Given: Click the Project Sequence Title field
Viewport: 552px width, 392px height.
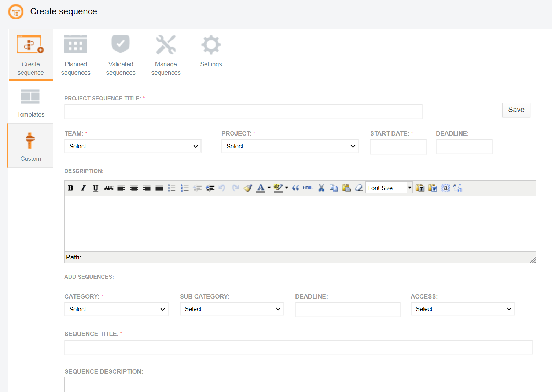Looking at the screenshot, I should pos(243,112).
